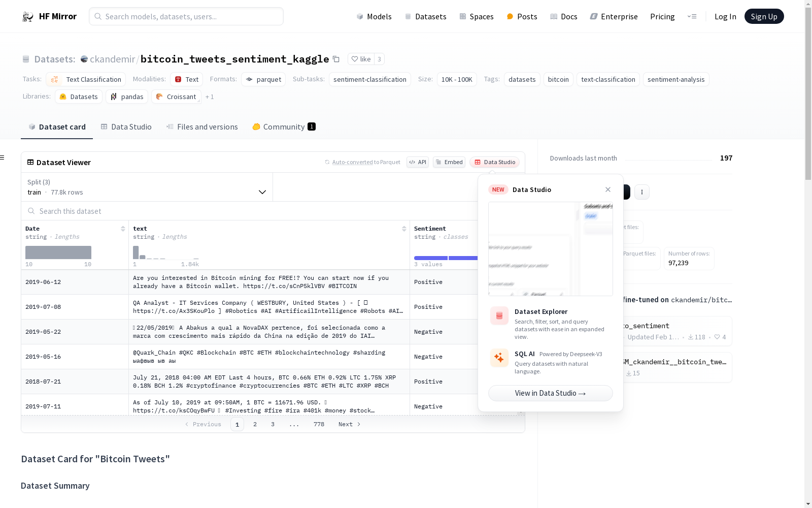The width and height of the screenshot is (812, 508).
Task: Open the Pricing page
Action: pyautogui.click(x=662, y=16)
